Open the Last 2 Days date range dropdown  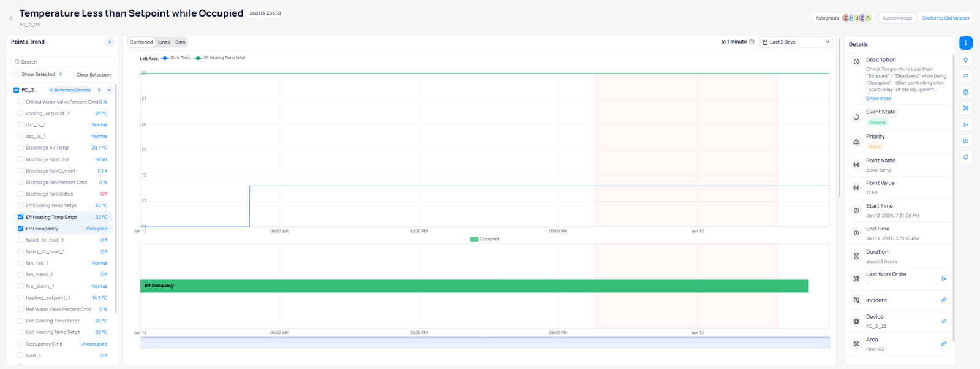796,42
